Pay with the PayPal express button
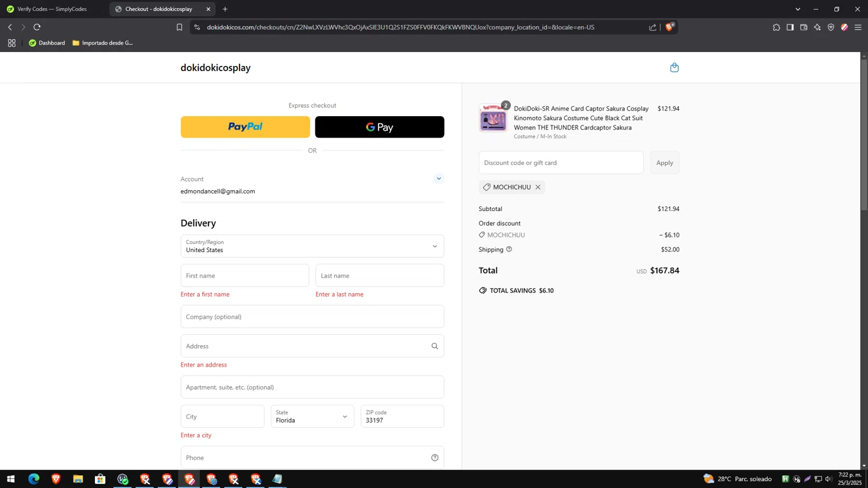 click(245, 127)
